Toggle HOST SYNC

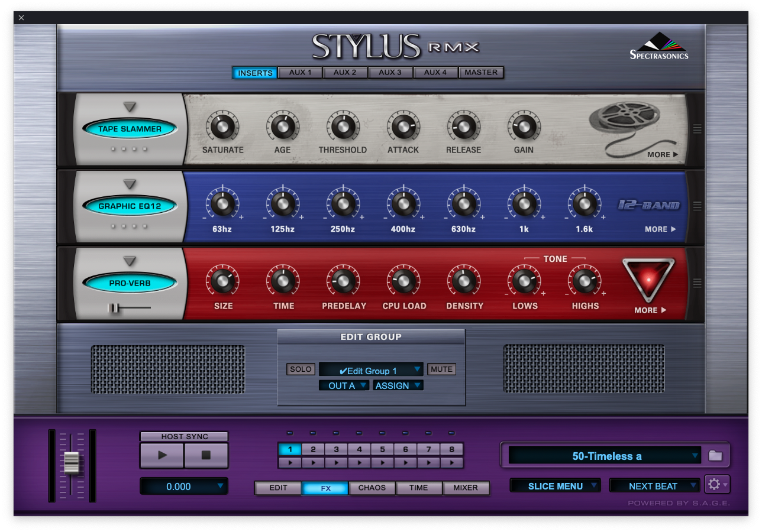tap(184, 436)
